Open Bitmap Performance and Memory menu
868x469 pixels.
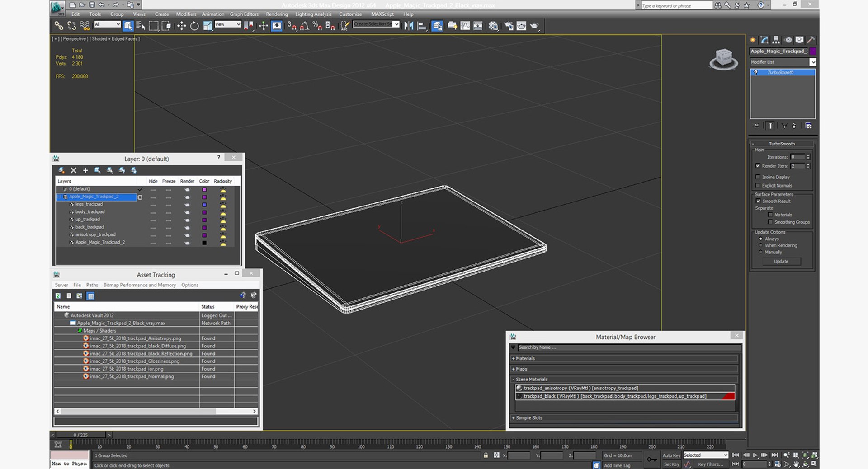[x=139, y=285]
